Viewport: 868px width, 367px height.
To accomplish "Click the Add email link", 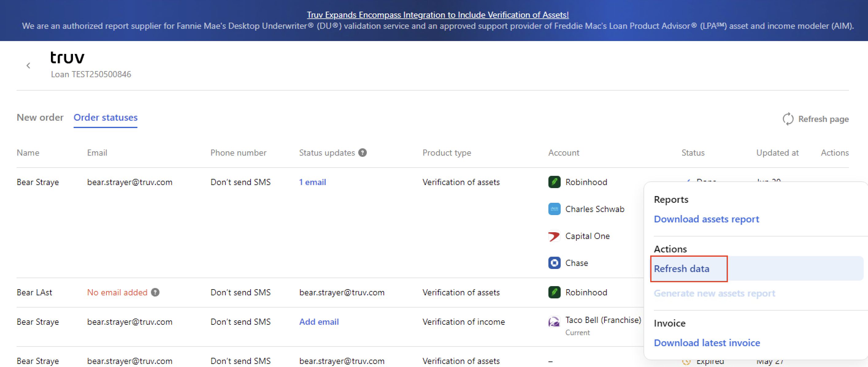I will (x=319, y=322).
